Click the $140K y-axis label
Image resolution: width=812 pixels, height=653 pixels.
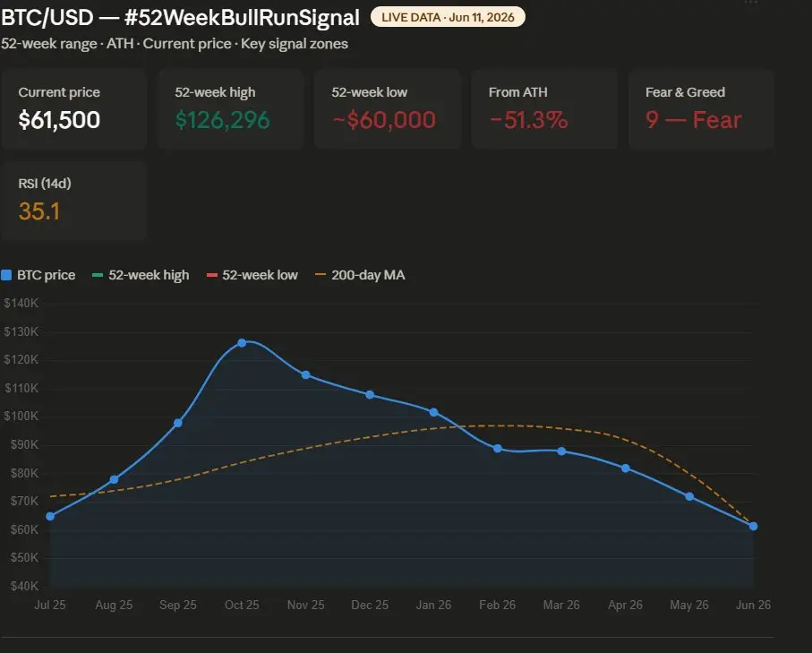(x=21, y=303)
